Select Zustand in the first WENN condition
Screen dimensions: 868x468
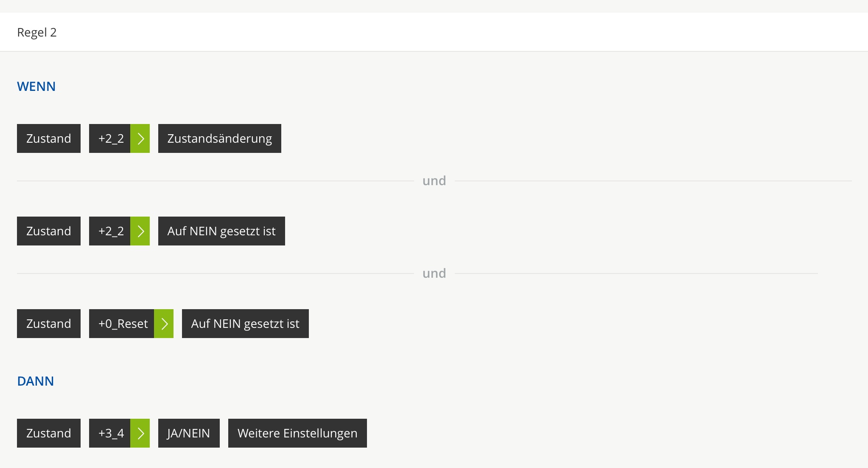(x=49, y=138)
